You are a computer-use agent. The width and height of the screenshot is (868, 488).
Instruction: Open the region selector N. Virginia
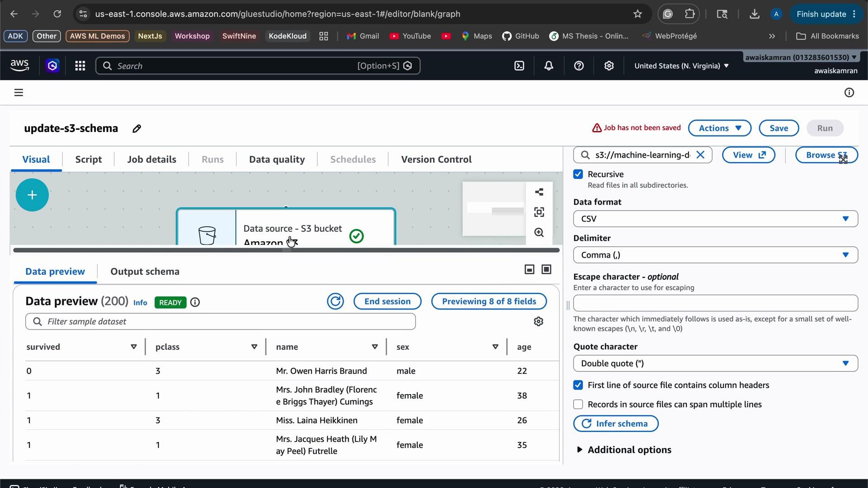pos(682,66)
